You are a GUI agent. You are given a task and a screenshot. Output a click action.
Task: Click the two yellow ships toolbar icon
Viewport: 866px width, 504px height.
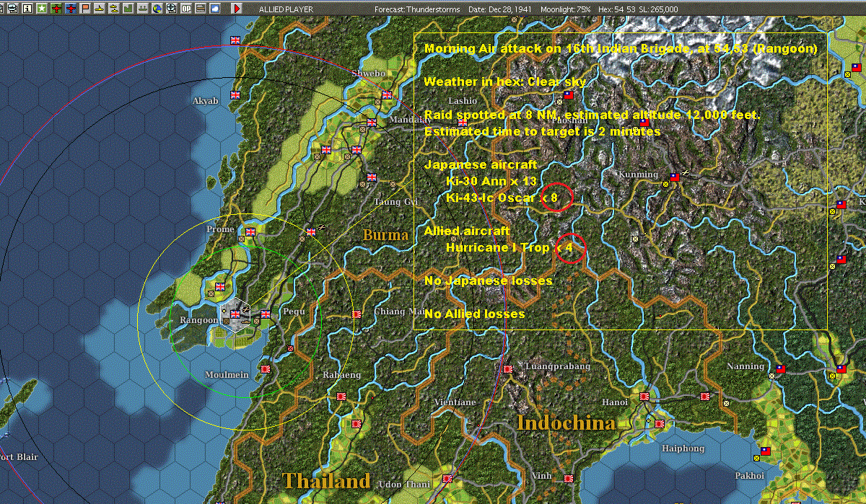(113, 9)
